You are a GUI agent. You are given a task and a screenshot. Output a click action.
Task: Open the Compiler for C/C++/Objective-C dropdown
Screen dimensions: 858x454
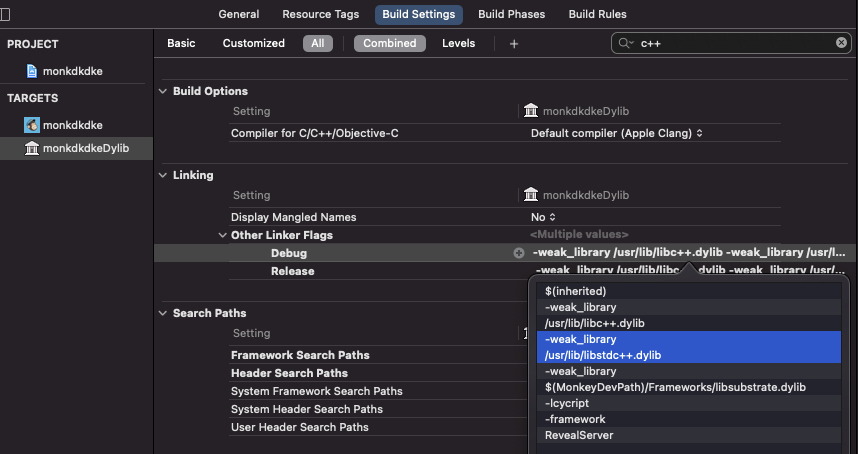pos(616,133)
